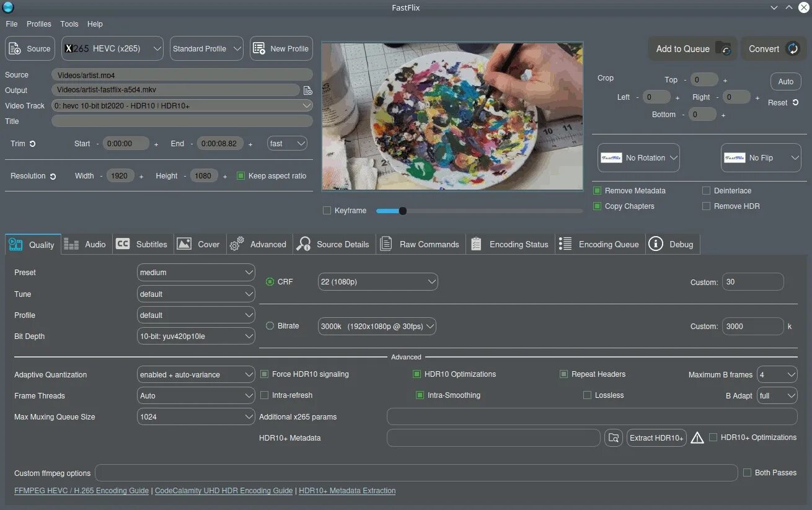Click the New Profile button
This screenshot has height=510, width=812.
[x=281, y=48]
